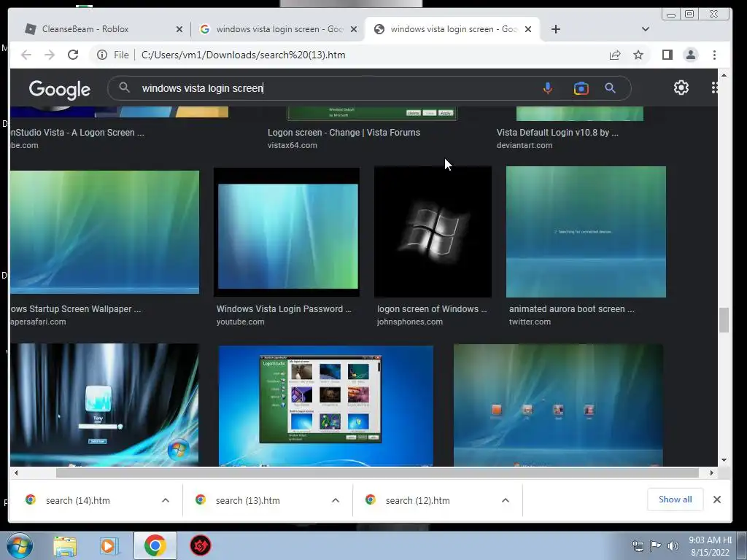This screenshot has width=747, height=560.
Task: Reload the current page
Action: pos(73,55)
